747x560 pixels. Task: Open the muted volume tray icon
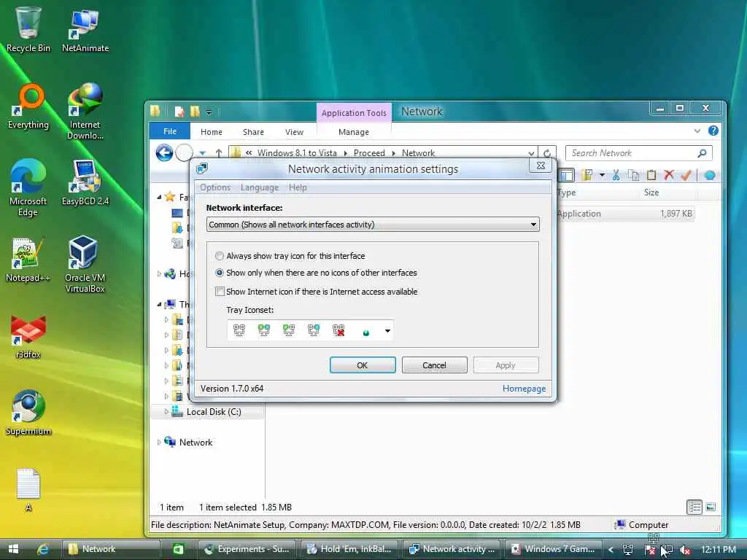pos(685,550)
